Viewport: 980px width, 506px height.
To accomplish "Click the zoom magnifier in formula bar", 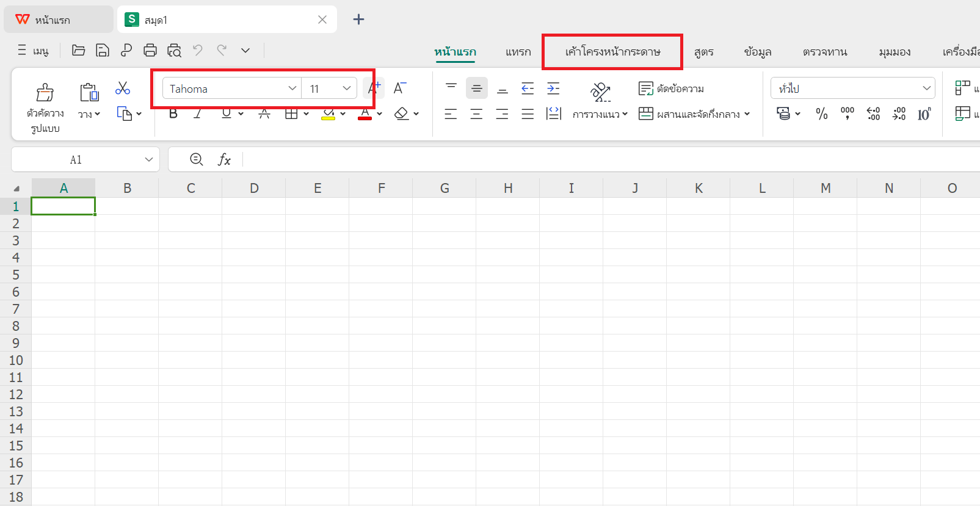I will [x=197, y=159].
